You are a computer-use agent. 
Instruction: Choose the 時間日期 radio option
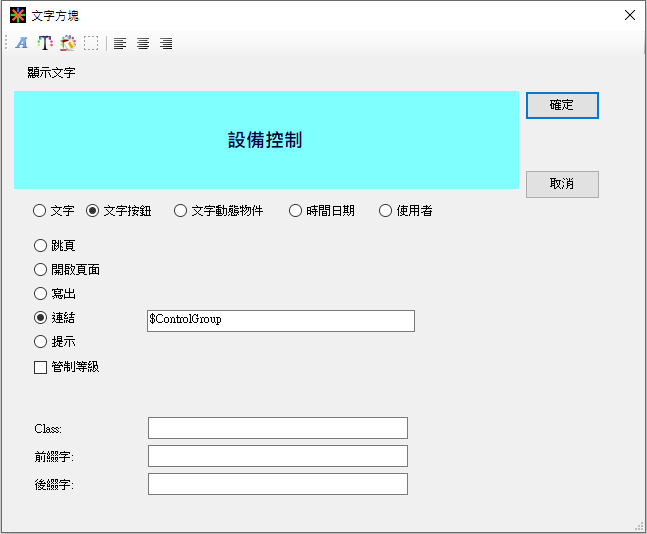pos(296,211)
